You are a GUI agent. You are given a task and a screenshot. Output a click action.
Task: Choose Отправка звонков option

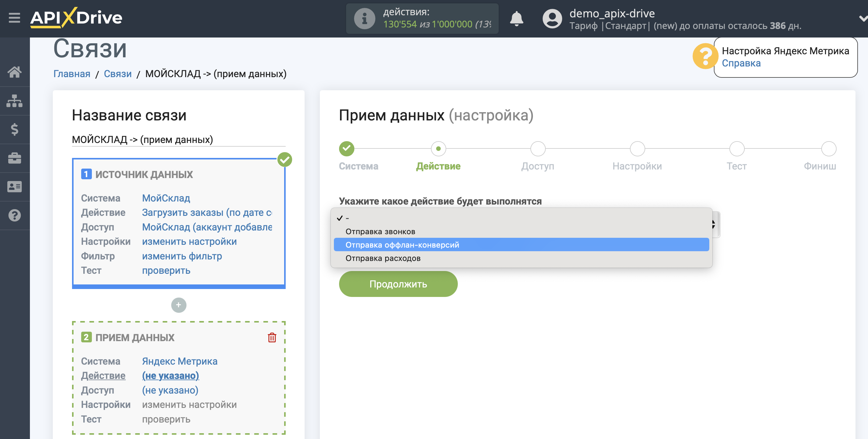pyautogui.click(x=521, y=231)
